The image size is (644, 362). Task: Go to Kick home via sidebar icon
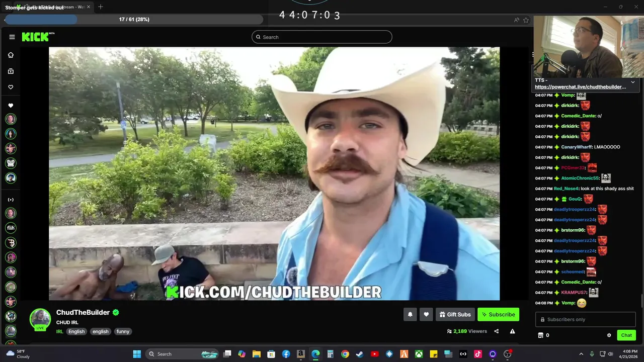pos(11,55)
